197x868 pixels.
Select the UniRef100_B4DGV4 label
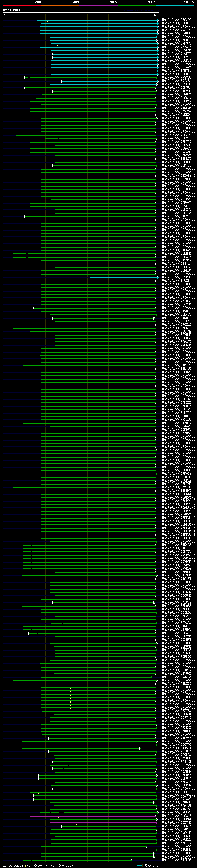tap(177, 250)
